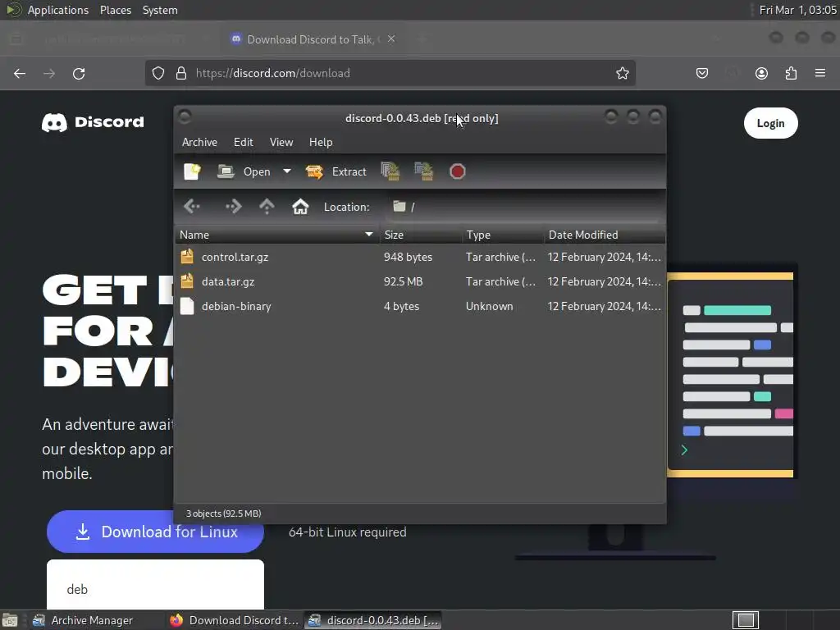Switch to Download Discord taskbar entry

pyautogui.click(x=234, y=620)
